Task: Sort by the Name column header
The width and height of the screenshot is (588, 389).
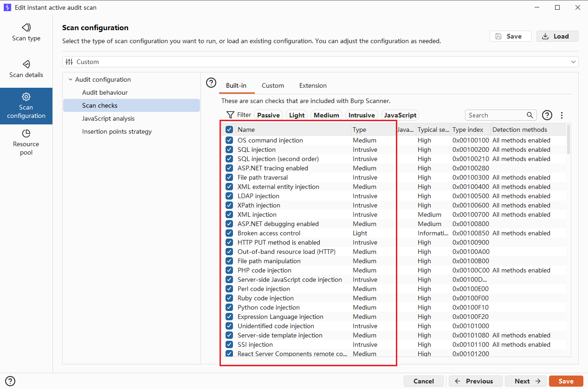Action: (293, 130)
